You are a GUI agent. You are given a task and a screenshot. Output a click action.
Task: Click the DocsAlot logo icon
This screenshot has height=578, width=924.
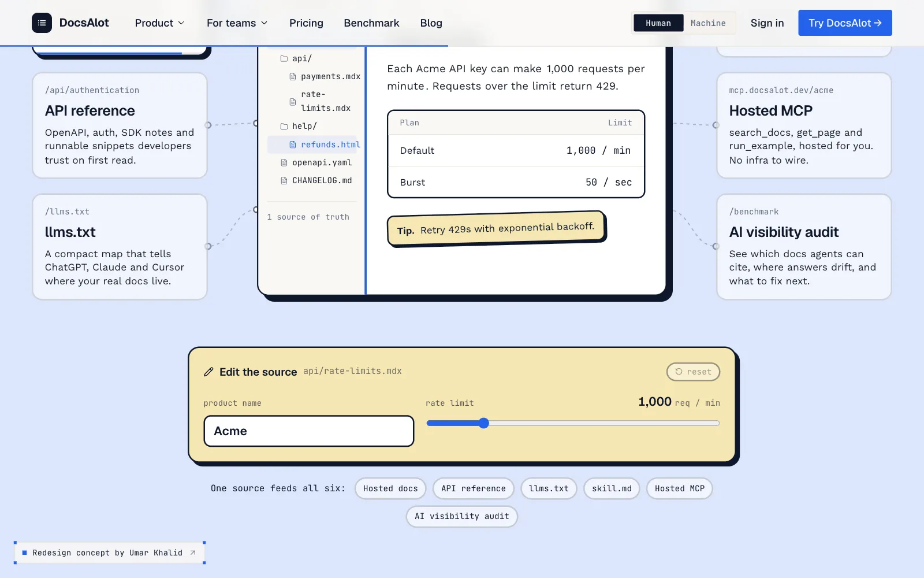pos(42,23)
